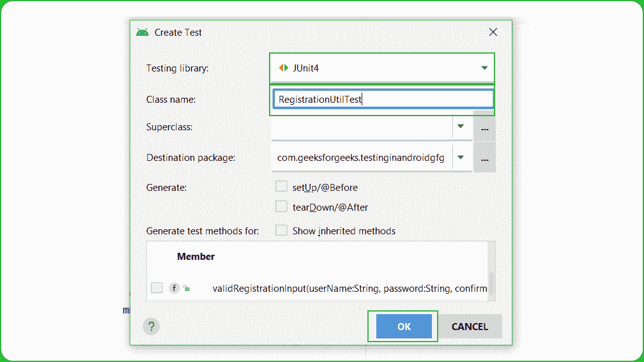Browse destination package with the ellipsis button
The image size is (644, 362).
click(484, 158)
